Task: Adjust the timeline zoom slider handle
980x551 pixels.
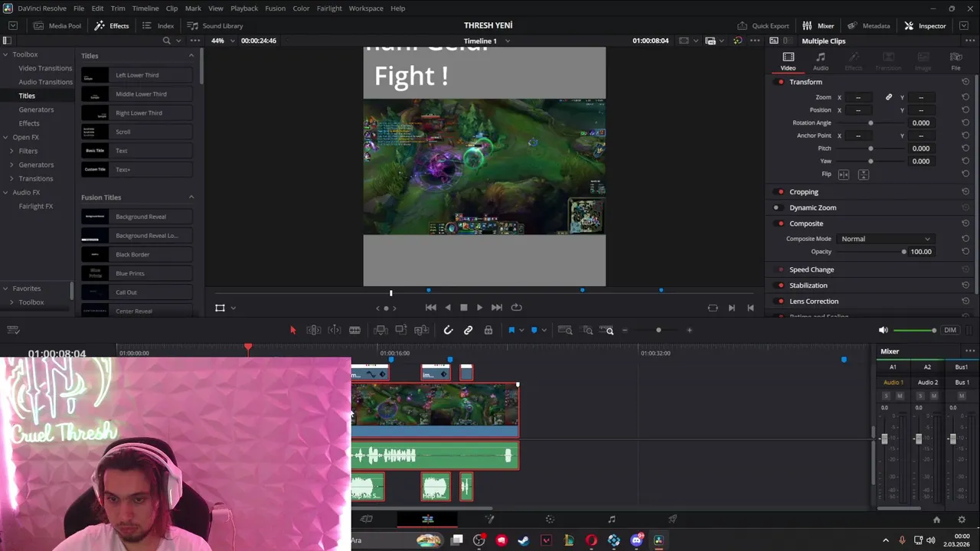Action: coord(658,330)
